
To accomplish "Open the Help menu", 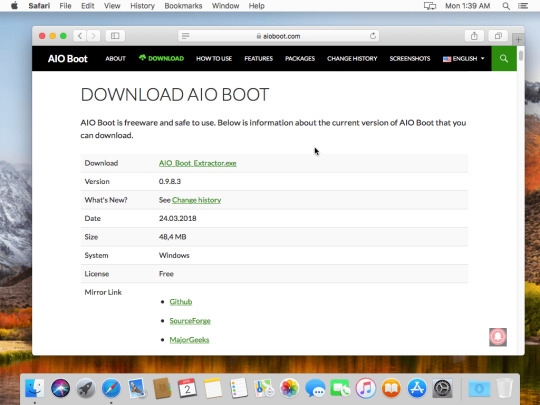I will (x=257, y=6).
